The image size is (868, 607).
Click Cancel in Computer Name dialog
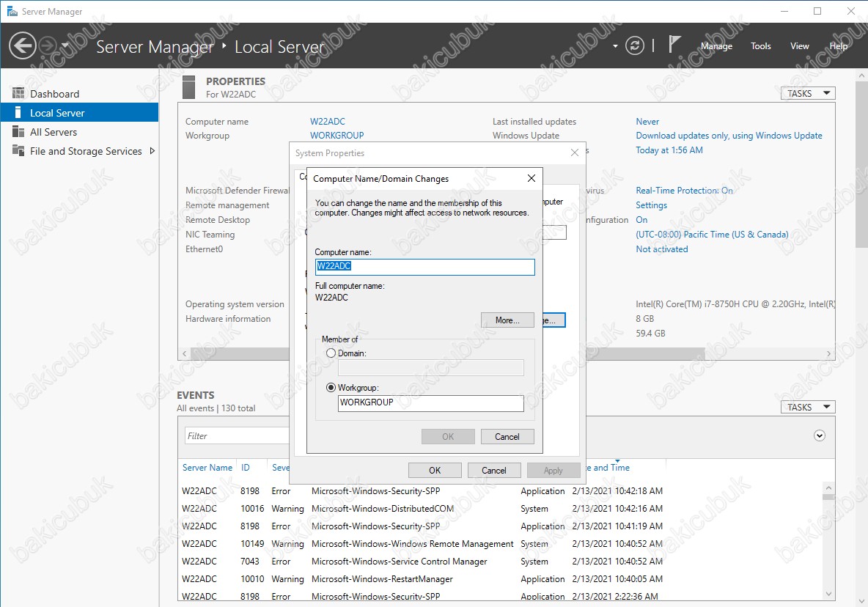507,437
